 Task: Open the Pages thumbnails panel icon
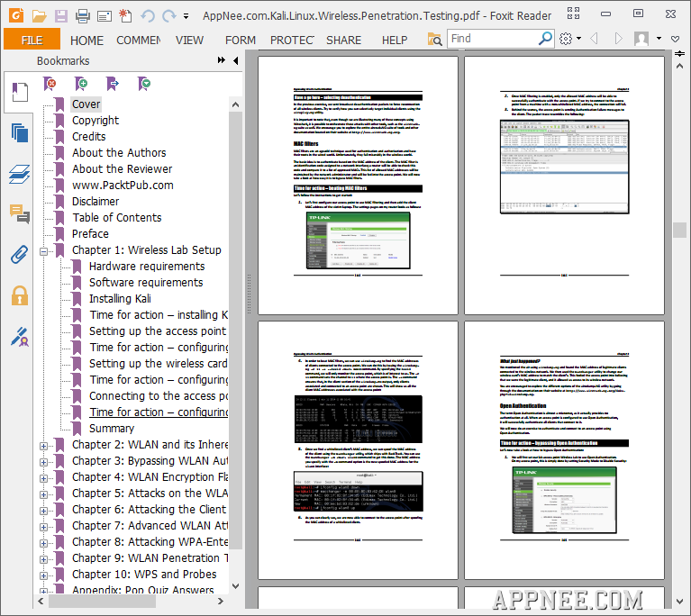click(20, 132)
